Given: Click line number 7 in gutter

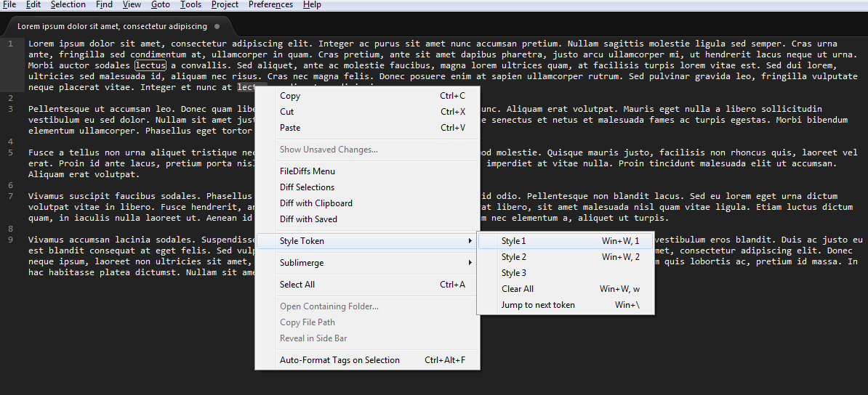Looking at the screenshot, I should tap(10, 196).
